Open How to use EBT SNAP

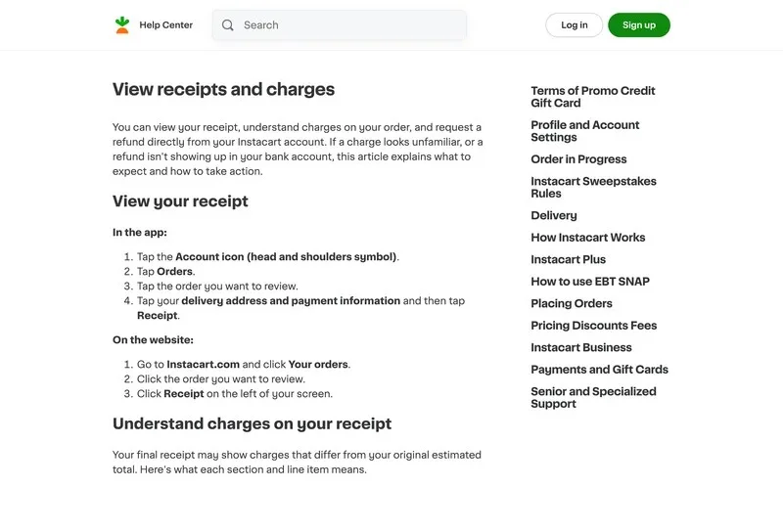[590, 282]
